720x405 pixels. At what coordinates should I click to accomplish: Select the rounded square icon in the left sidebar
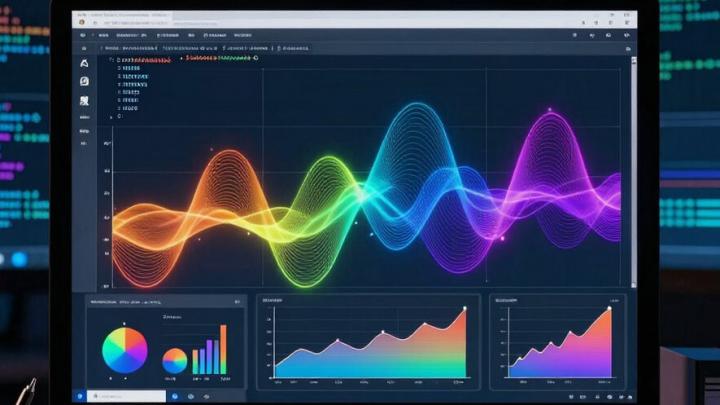coord(84,81)
